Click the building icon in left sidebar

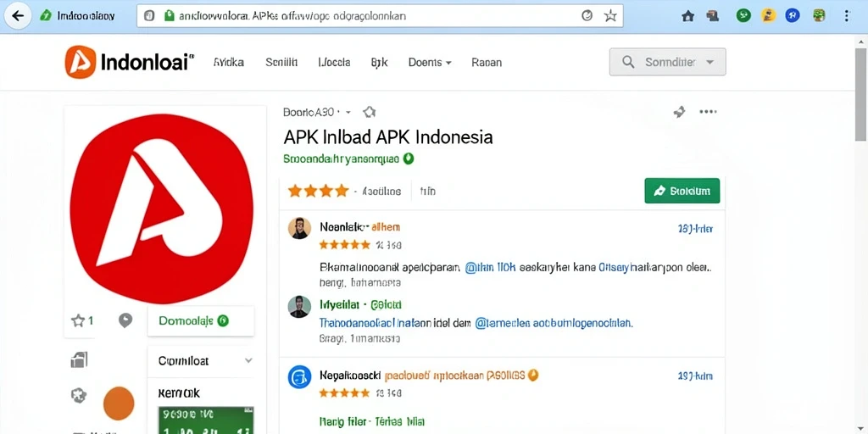click(x=79, y=359)
